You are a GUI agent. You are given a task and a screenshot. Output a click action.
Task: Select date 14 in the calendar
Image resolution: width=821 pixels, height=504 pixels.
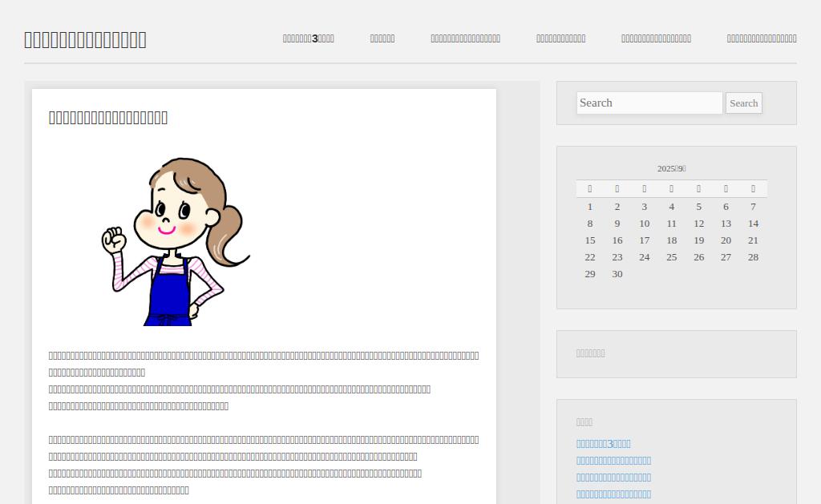pyautogui.click(x=754, y=224)
